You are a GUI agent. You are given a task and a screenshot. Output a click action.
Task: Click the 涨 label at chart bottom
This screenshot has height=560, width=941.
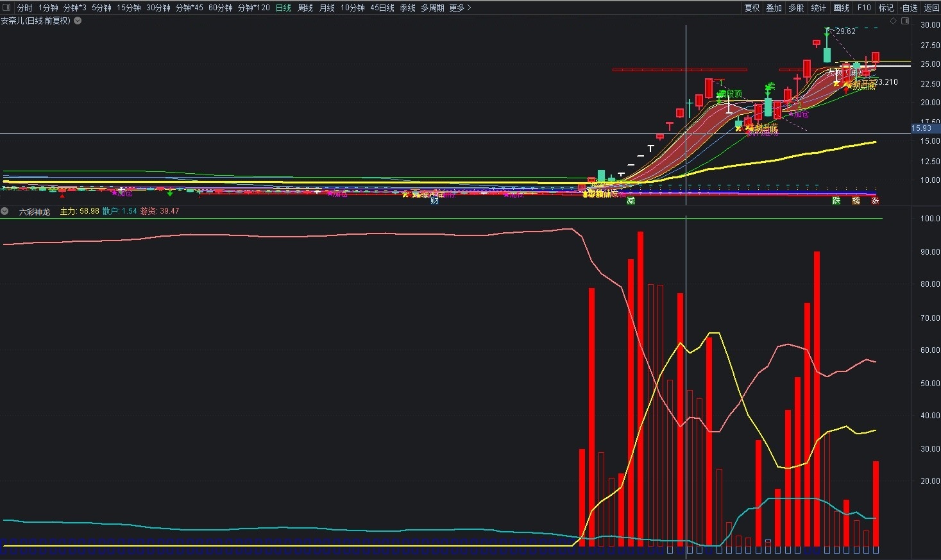coord(875,201)
